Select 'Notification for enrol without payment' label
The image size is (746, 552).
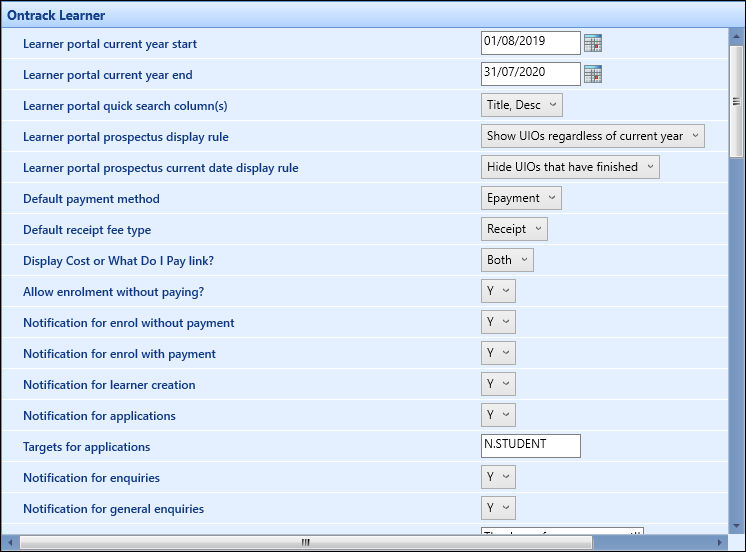129,323
